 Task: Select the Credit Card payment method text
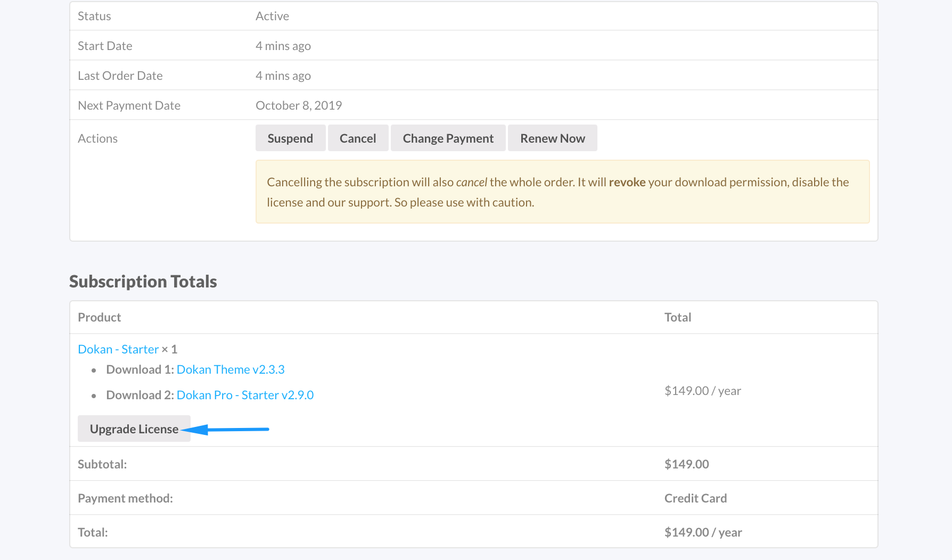(x=695, y=498)
